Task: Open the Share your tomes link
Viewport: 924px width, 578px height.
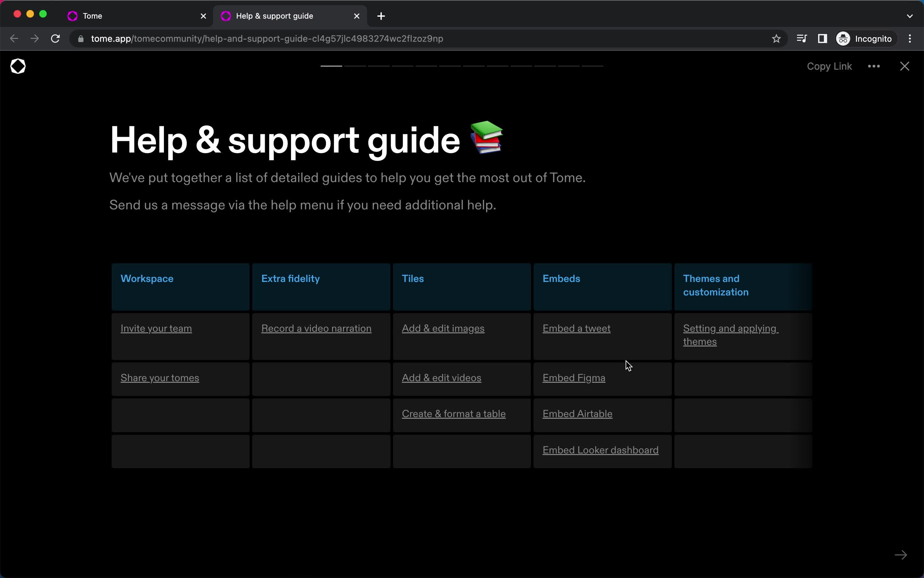Action: tap(159, 378)
